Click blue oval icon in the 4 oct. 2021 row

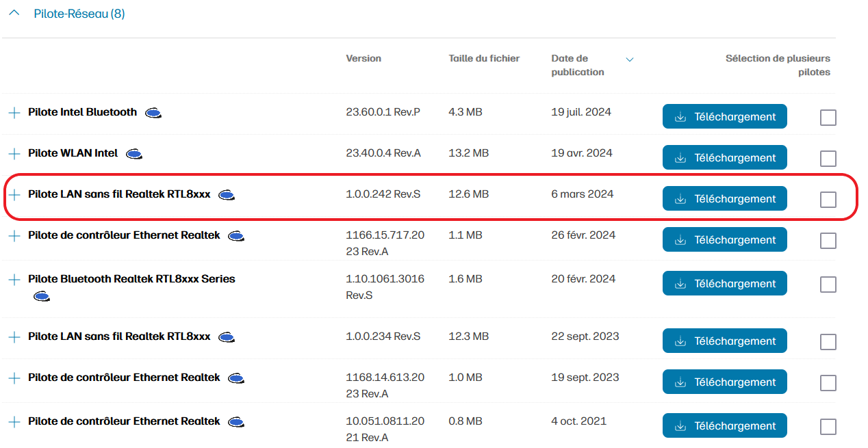tap(237, 422)
